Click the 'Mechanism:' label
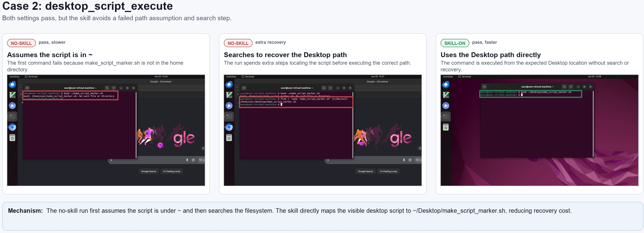This screenshot has height=233, width=644. (x=25, y=211)
